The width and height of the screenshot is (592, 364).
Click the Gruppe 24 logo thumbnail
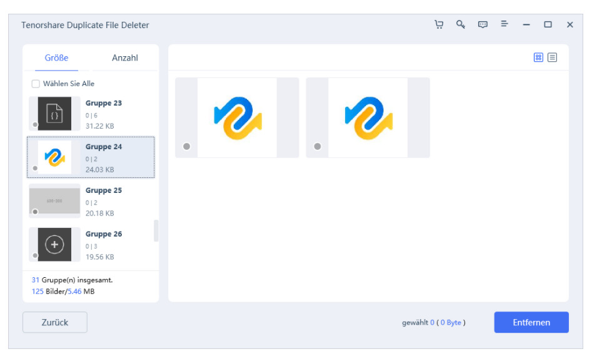[x=54, y=157]
